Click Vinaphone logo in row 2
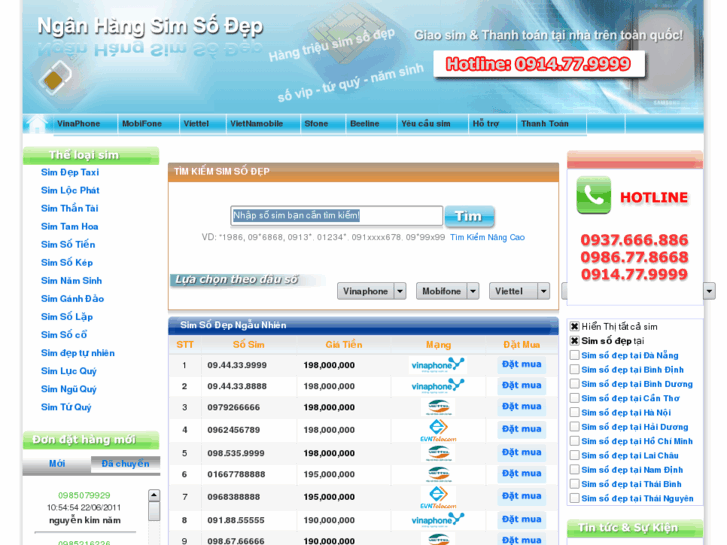 [438, 386]
